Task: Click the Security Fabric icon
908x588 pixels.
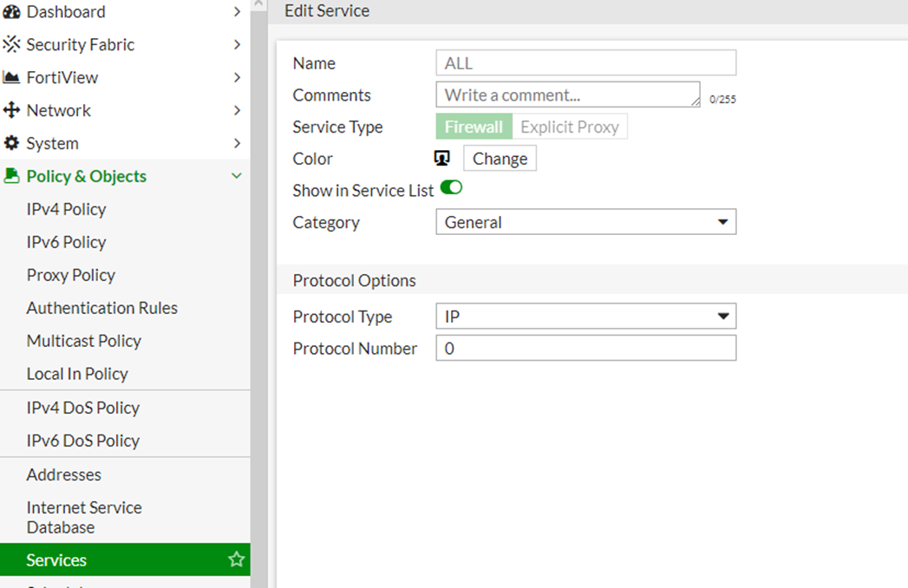Action: tap(11, 44)
